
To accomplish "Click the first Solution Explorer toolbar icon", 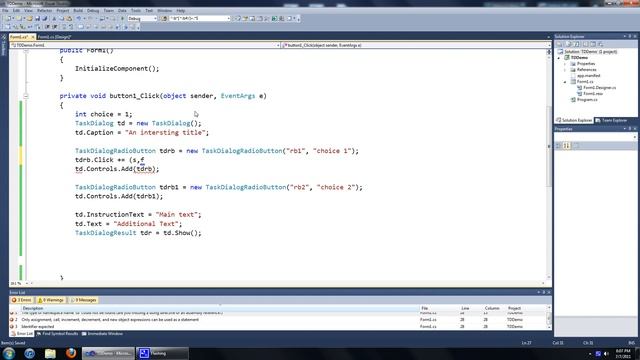I will point(560,44).
